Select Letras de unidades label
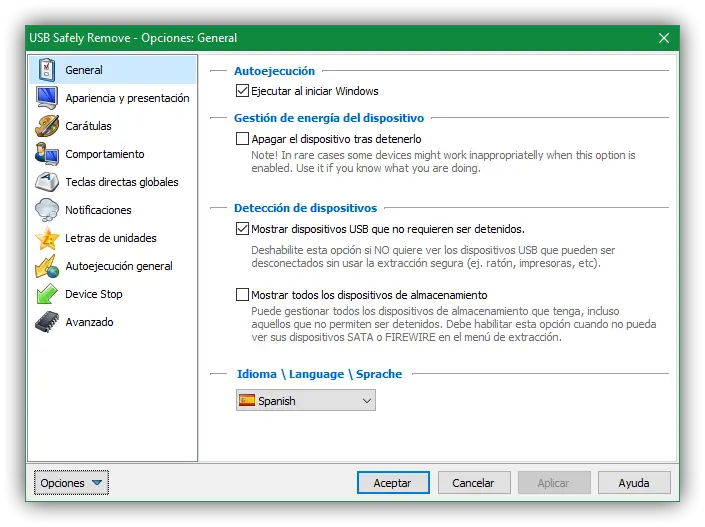This screenshot has height=527, width=705. (x=111, y=238)
